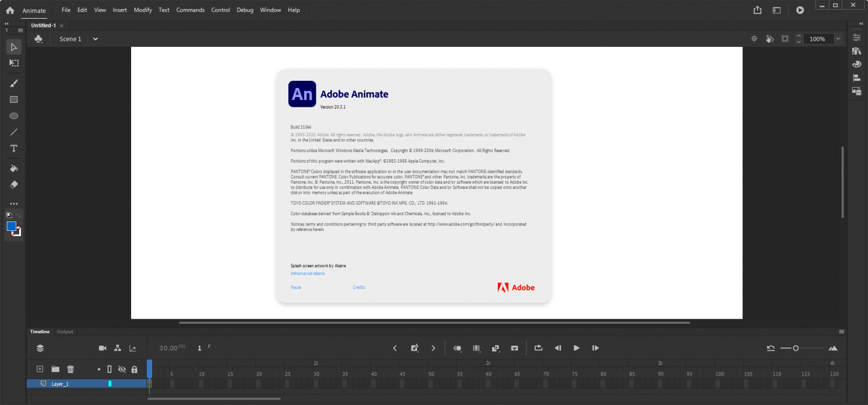Select the Brush tool

point(14,83)
